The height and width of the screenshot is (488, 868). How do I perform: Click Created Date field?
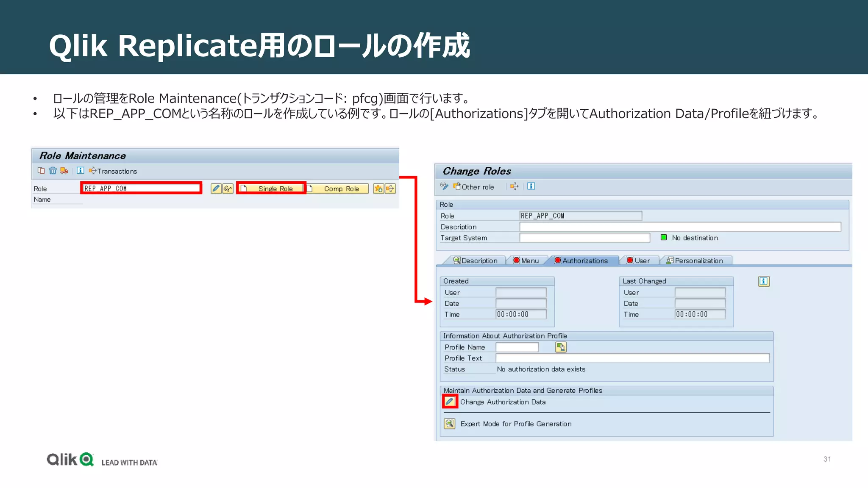pyautogui.click(x=521, y=303)
